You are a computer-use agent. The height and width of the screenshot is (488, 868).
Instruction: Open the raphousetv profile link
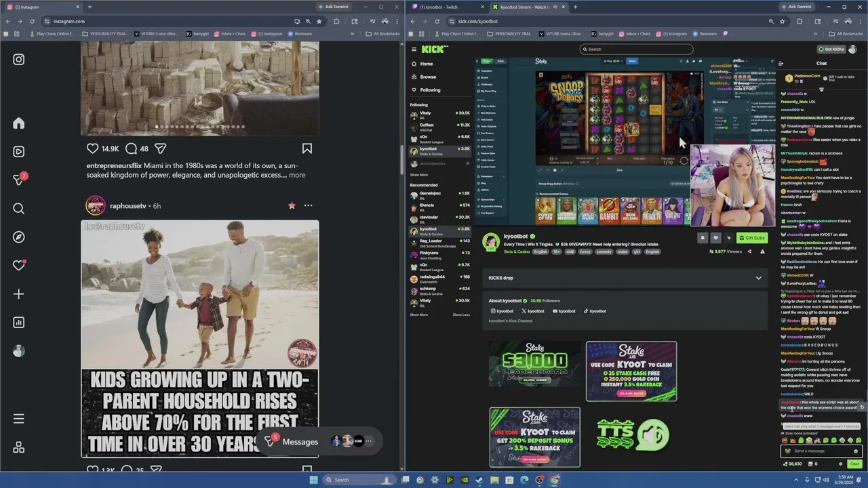click(x=128, y=205)
